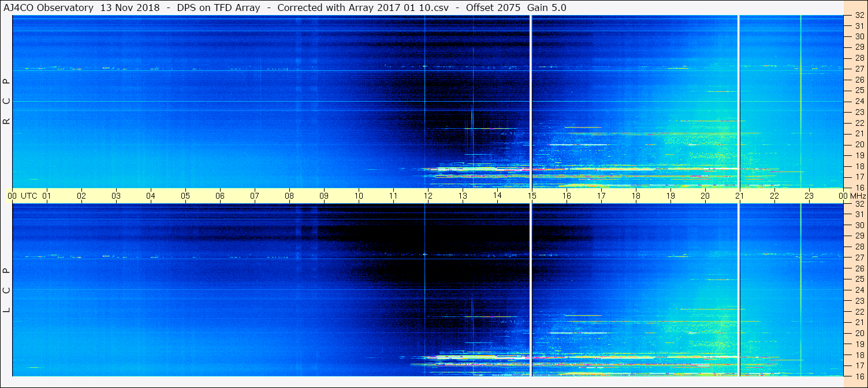868x388 pixels.
Task: Click the "UTC" label on the time axis
Action: tap(29, 196)
